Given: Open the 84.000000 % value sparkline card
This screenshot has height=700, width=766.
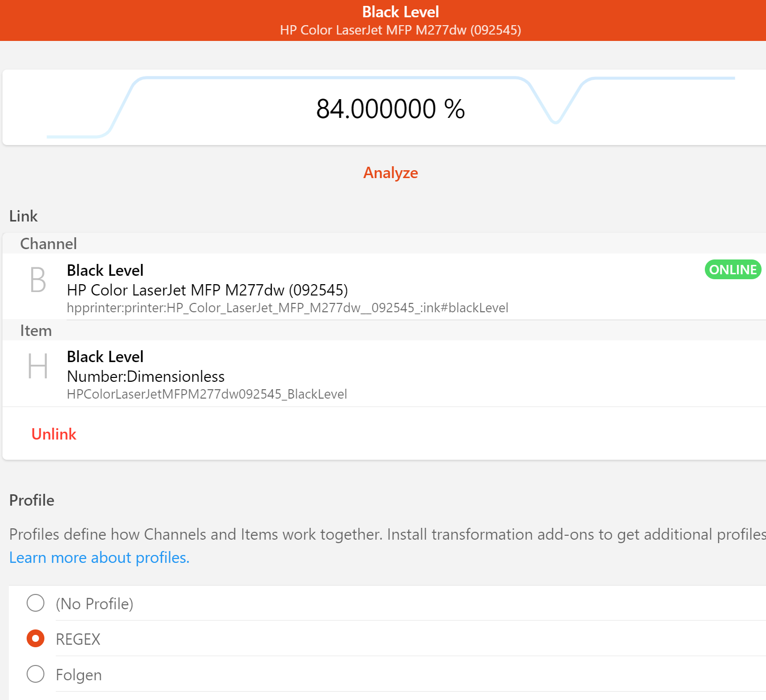Looking at the screenshot, I should click(384, 108).
